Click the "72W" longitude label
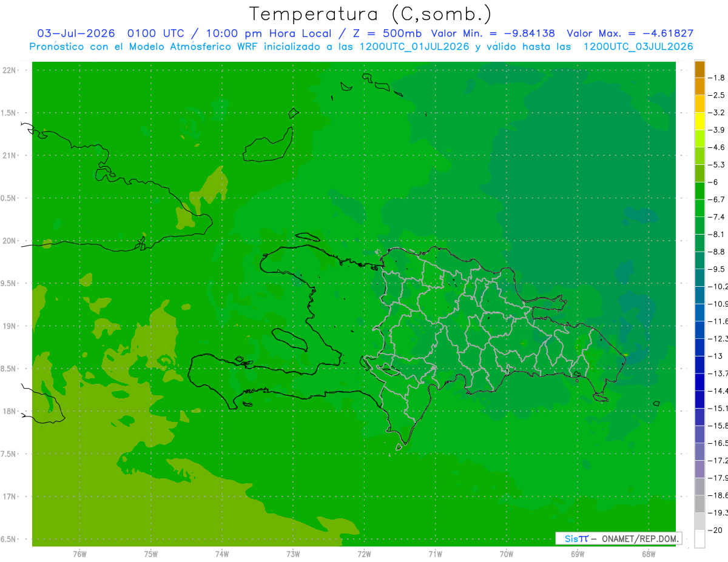The width and height of the screenshot is (728, 562). coord(364,554)
